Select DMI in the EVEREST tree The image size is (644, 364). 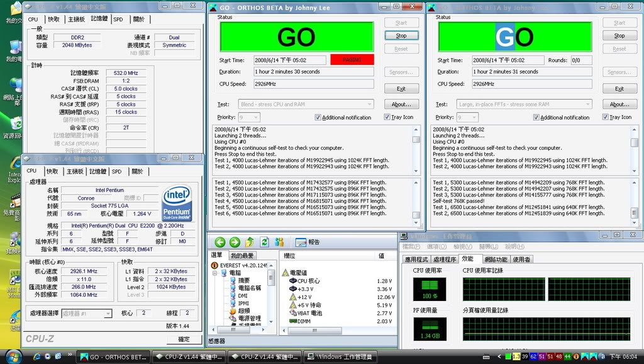click(x=238, y=296)
